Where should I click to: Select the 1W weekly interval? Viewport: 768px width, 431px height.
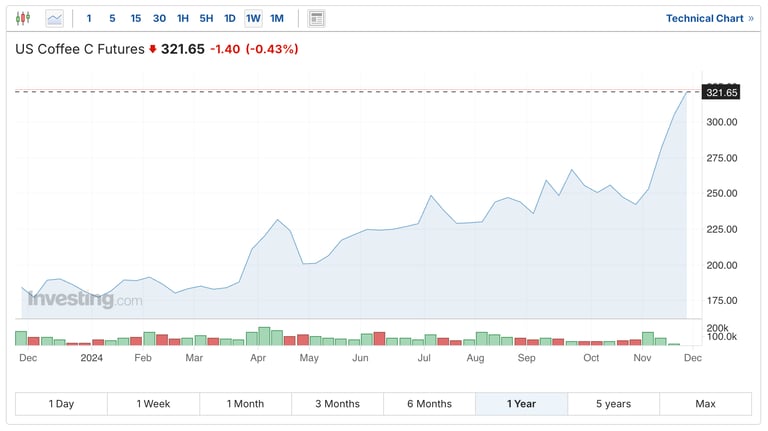(253, 19)
